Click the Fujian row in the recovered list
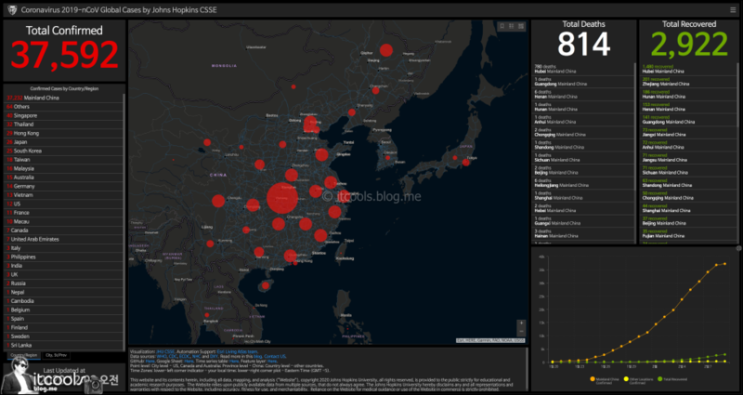 689,233
